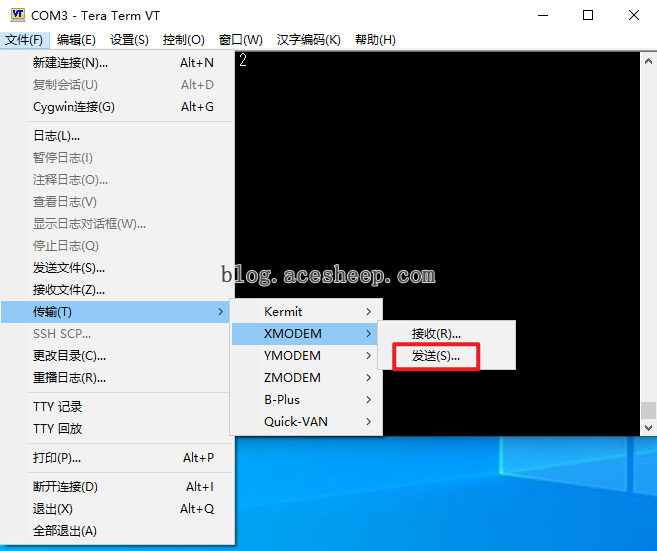Expand the ZMODEM transfer submenu
Image resolution: width=657 pixels, height=551 pixels.
click(307, 378)
